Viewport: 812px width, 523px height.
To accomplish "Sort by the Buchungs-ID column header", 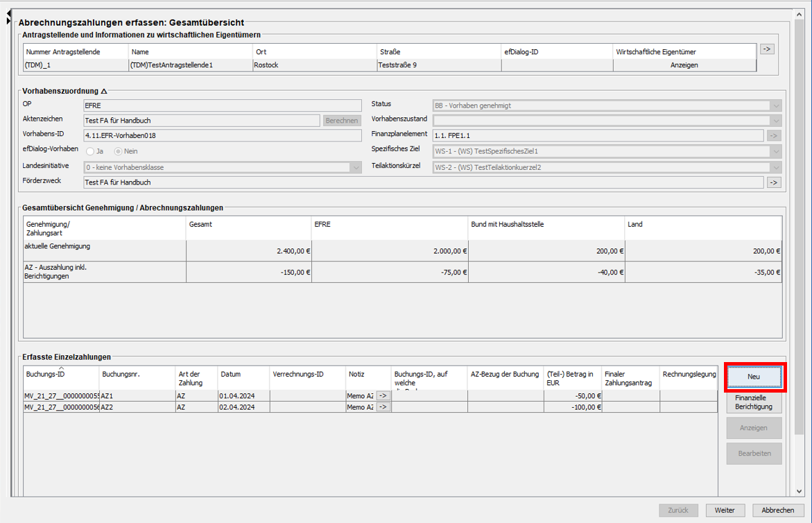I will pos(61,375).
